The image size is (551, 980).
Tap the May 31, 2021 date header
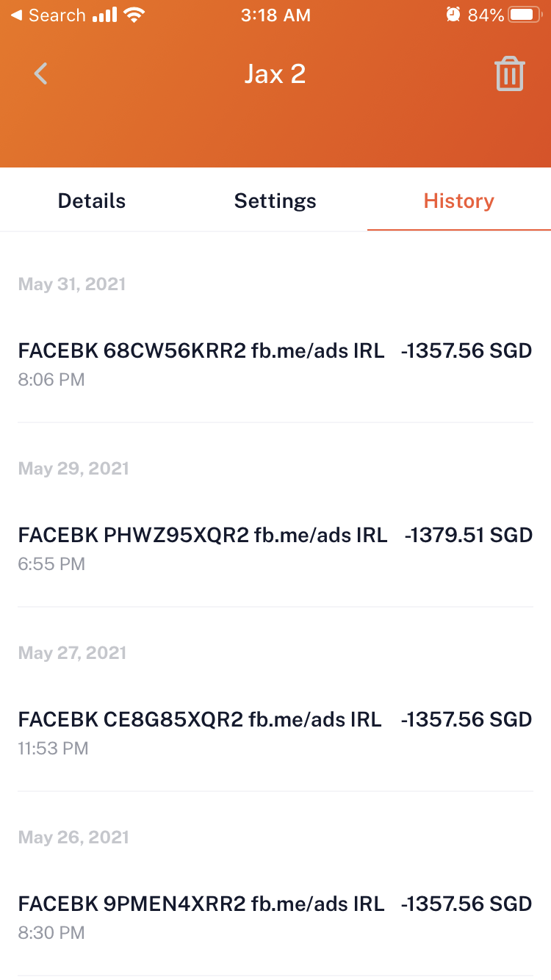tap(72, 284)
